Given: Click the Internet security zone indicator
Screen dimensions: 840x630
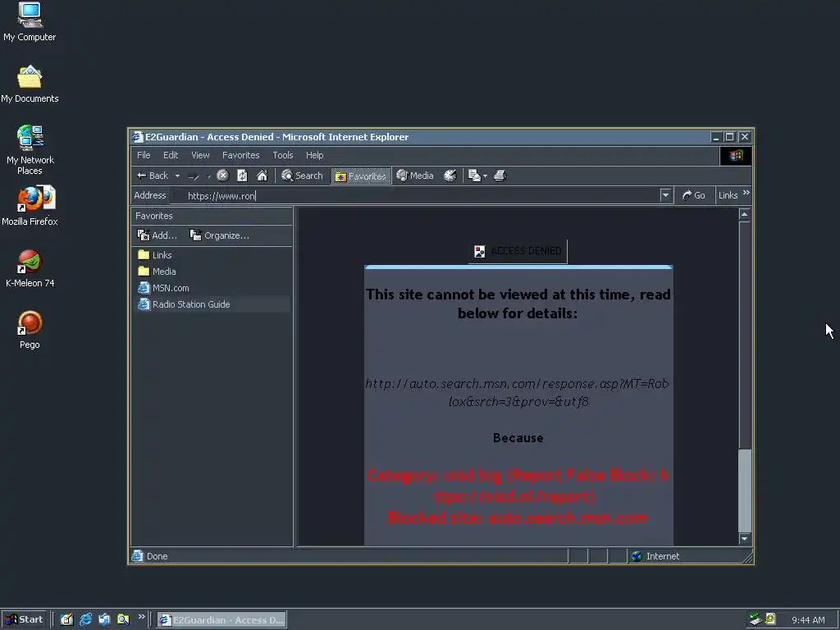Looking at the screenshot, I should click(655, 557).
